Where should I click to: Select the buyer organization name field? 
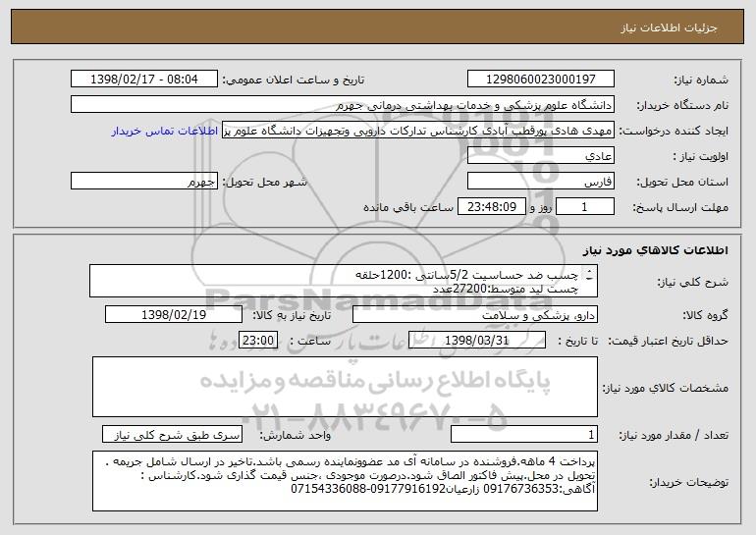[343, 105]
